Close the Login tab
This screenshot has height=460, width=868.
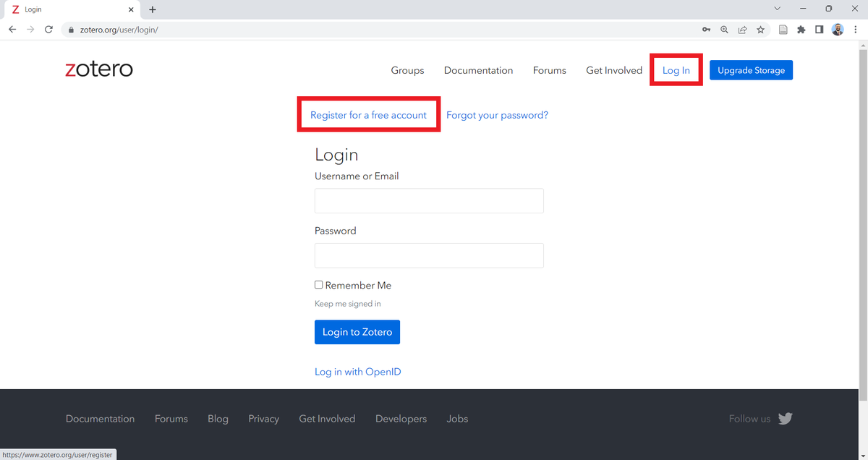(131, 9)
